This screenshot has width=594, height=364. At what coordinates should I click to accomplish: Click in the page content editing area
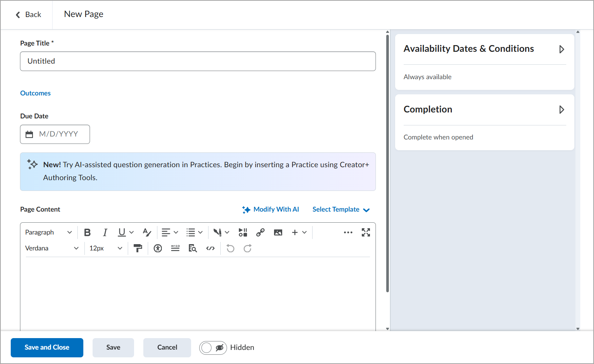[198, 294]
